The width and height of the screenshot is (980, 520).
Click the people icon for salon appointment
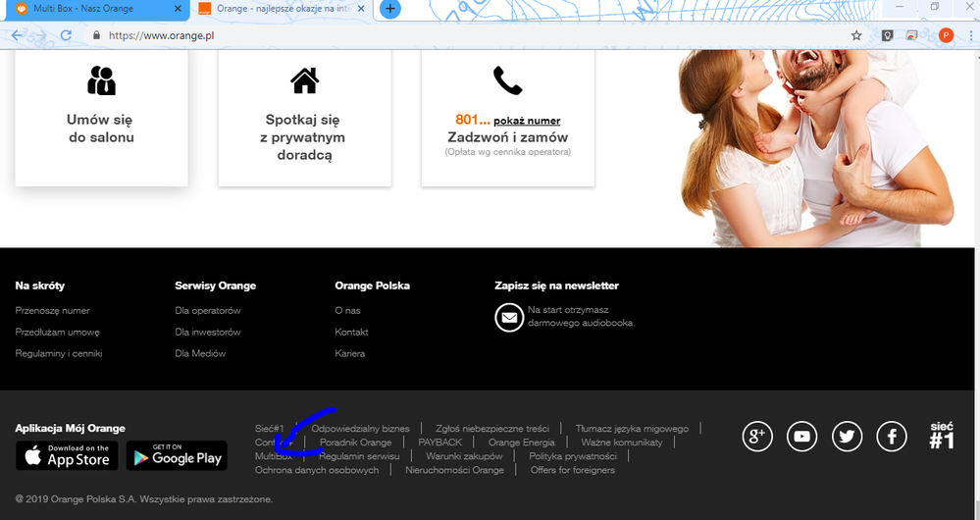[x=101, y=80]
